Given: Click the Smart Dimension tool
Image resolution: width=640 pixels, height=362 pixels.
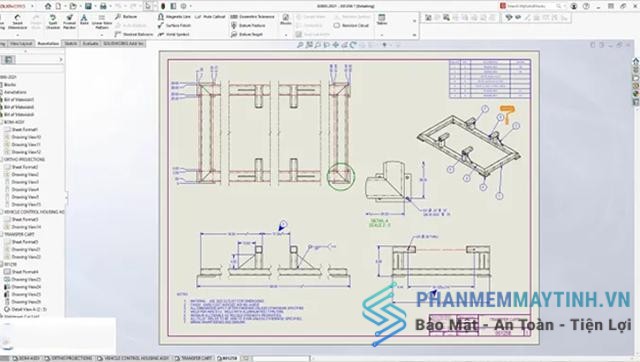Looking at the screenshot, I should (17, 21).
